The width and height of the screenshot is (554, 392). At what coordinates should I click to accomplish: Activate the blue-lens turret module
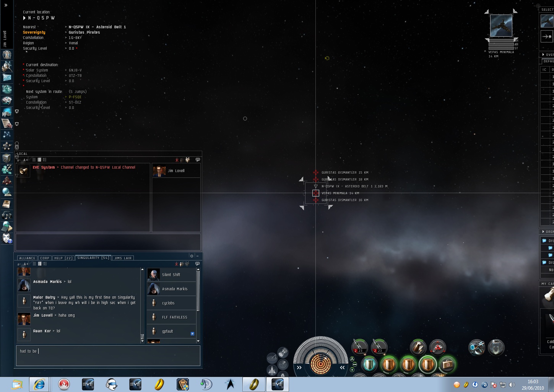pos(477,347)
